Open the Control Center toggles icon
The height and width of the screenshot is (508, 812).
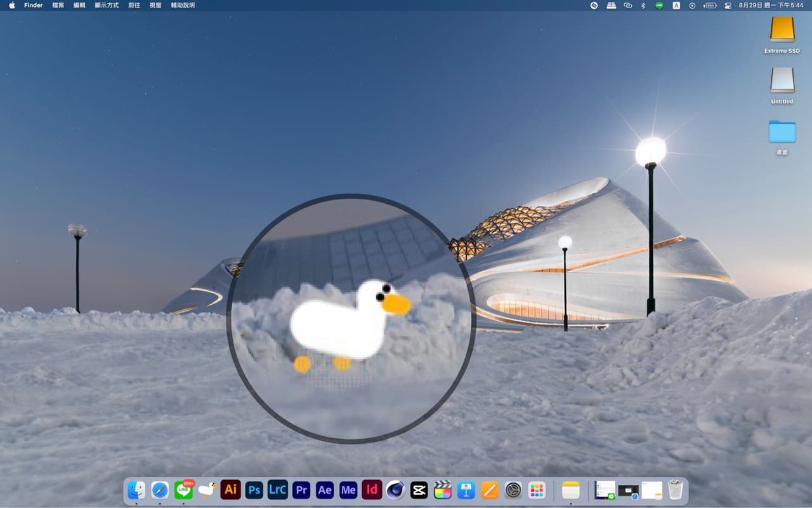[728, 5]
